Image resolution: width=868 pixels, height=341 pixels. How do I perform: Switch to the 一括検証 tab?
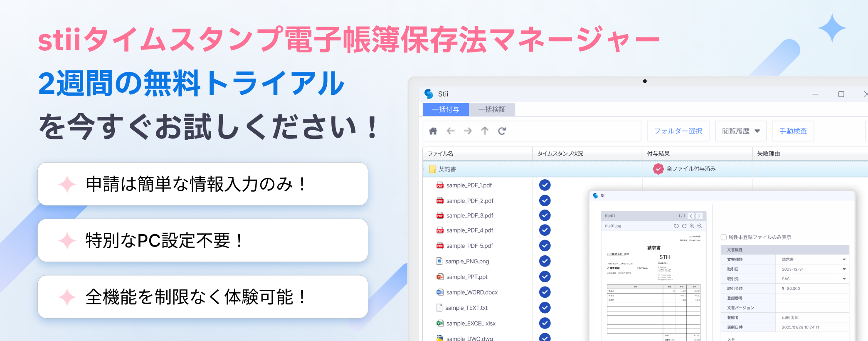[492, 109]
